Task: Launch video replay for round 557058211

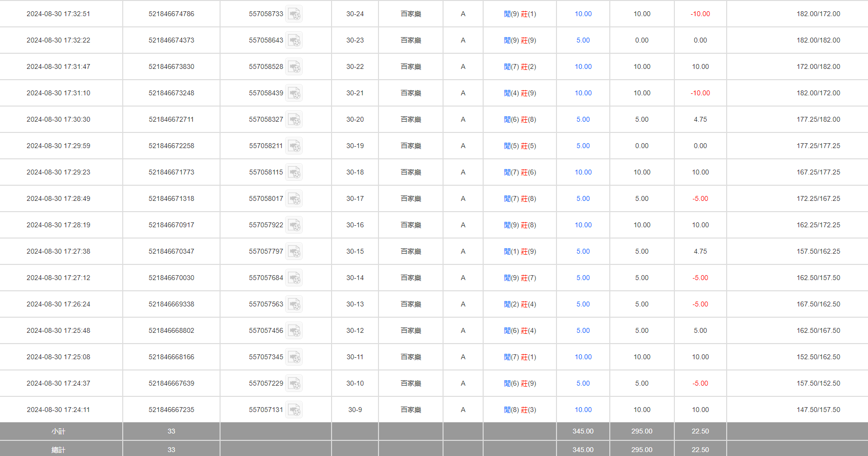Action: [x=294, y=146]
